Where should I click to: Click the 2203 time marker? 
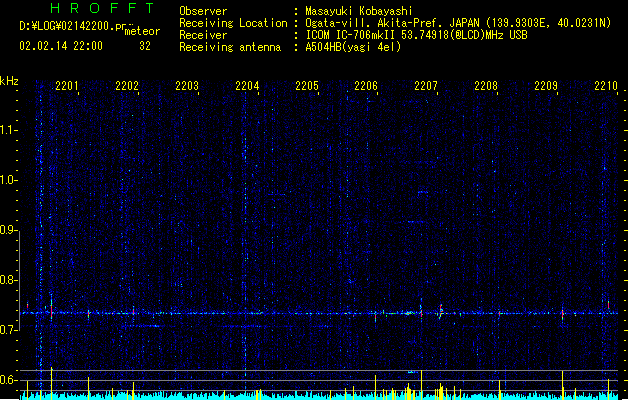[x=187, y=86]
